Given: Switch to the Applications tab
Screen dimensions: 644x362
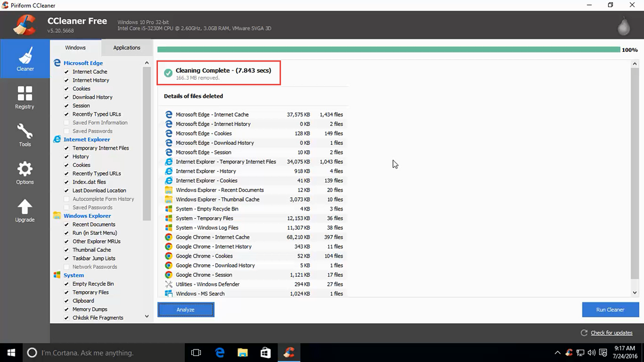Looking at the screenshot, I should click(127, 48).
